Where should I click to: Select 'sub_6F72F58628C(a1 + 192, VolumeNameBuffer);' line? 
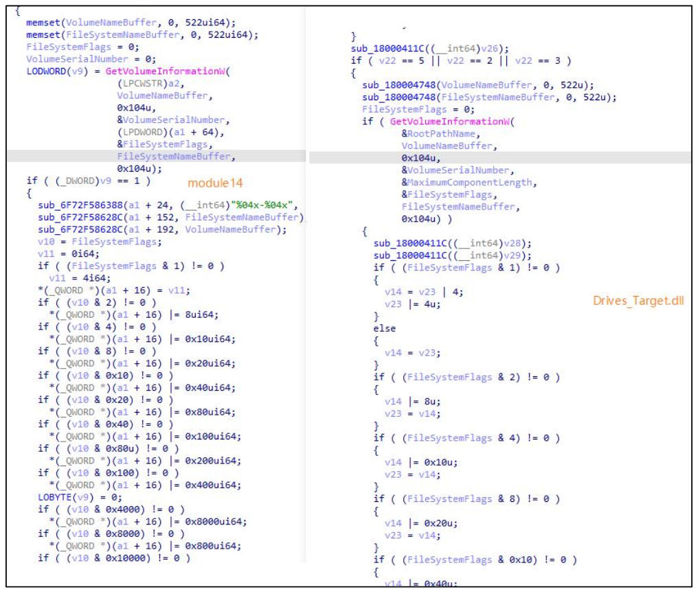162,229
